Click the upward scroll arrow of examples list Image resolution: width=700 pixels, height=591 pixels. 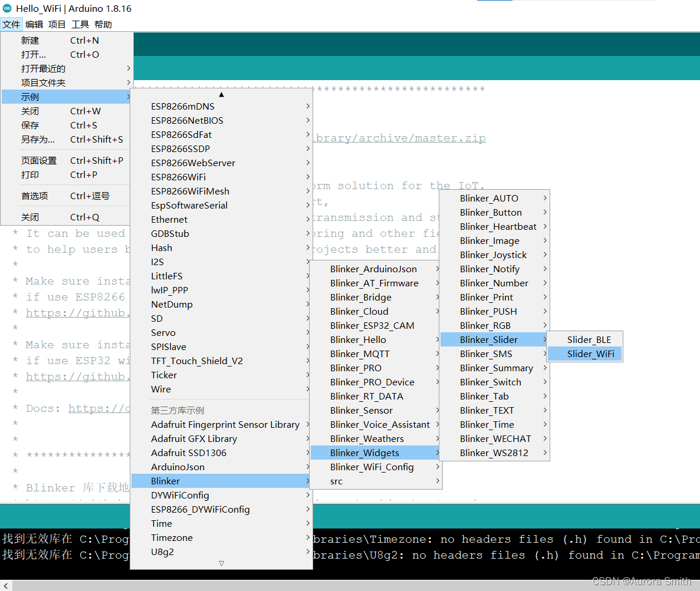[221, 94]
